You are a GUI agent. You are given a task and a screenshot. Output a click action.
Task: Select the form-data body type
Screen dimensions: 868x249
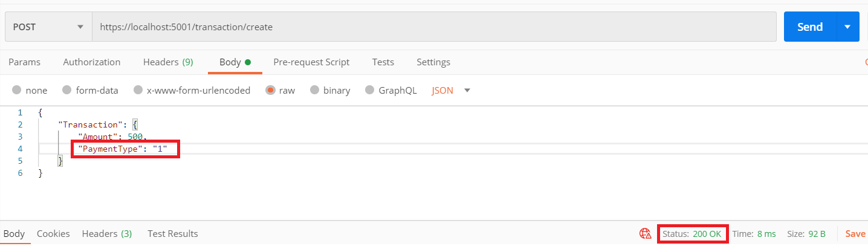pos(90,91)
